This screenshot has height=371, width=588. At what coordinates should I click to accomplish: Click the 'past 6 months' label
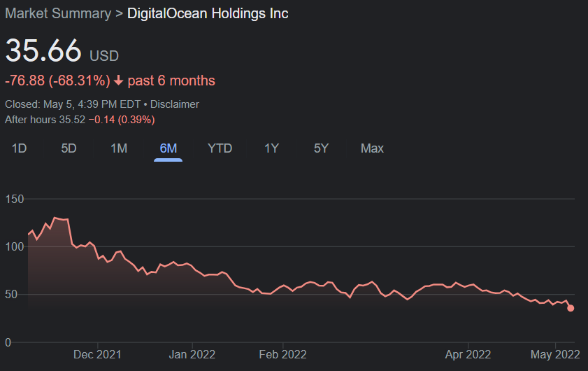click(x=171, y=80)
